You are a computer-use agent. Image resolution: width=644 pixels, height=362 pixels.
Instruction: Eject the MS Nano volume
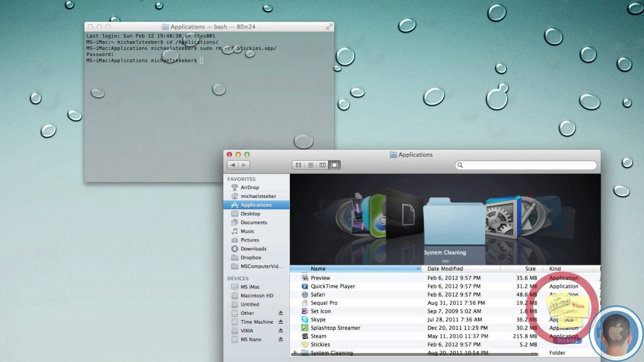point(281,339)
